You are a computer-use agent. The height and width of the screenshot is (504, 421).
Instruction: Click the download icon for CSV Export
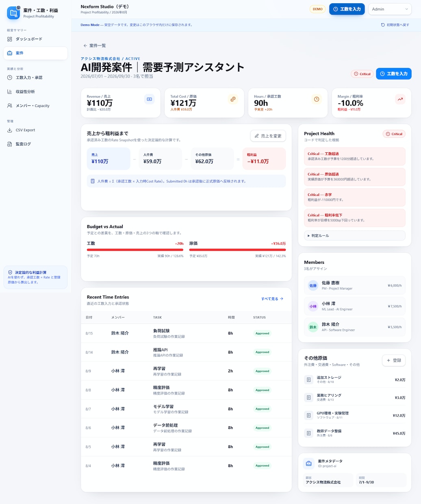click(10, 130)
